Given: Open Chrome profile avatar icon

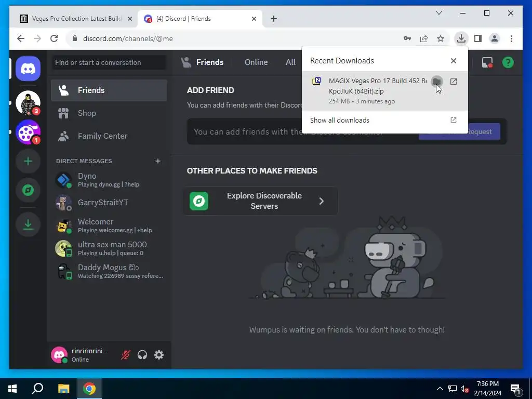Looking at the screenshot, I should (495, 38).
